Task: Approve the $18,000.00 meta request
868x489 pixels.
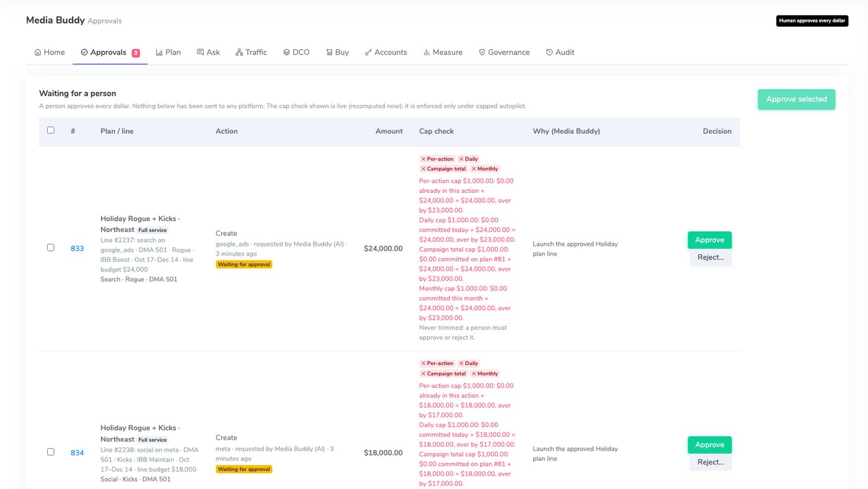Action: tap(709, 445)
